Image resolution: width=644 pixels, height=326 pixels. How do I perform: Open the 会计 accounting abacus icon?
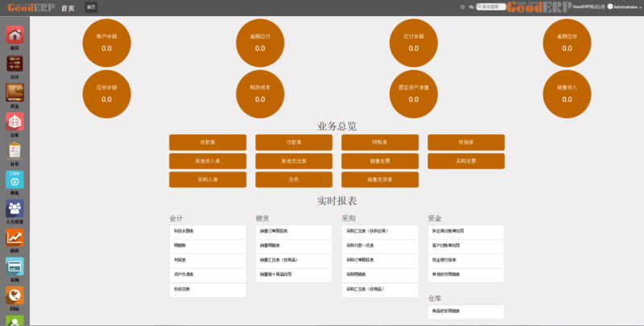[x=14, y=64]
